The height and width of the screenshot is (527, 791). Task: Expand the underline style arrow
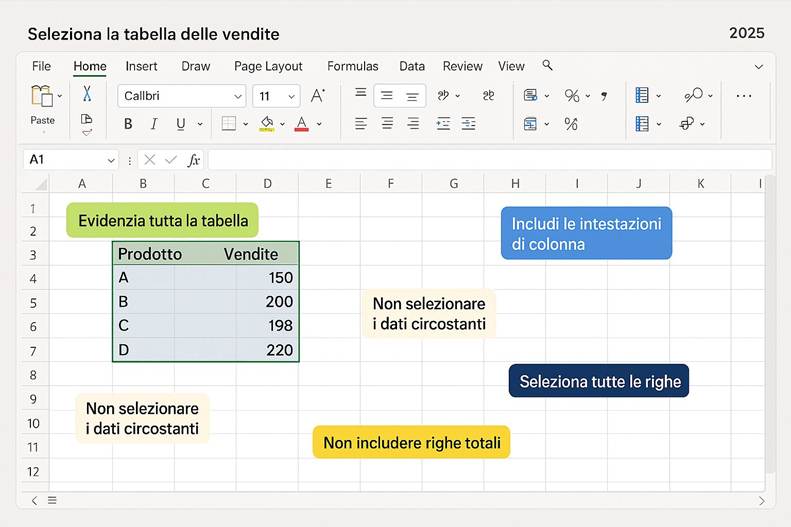[x=200, y=124]
